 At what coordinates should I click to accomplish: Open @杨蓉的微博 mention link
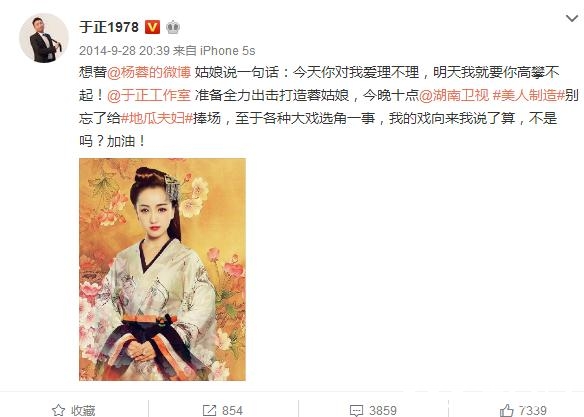tap(149, 72)
